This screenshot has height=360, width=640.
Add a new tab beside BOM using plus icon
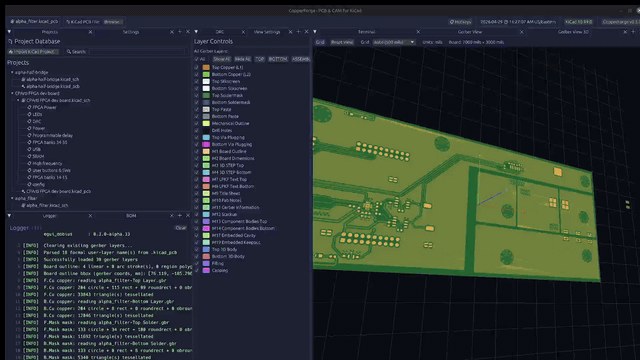(180, 216)
